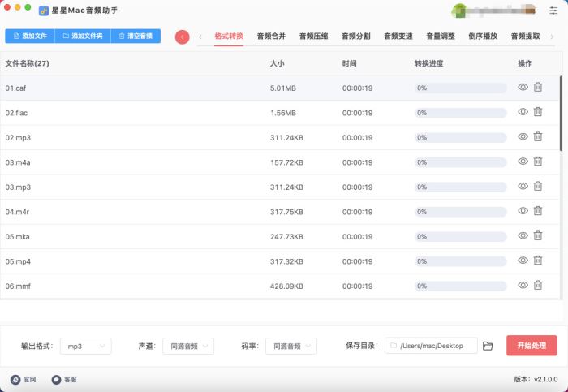
Task: Click the eye icon for 06.mmf
Action: click(x=523, y=285)
